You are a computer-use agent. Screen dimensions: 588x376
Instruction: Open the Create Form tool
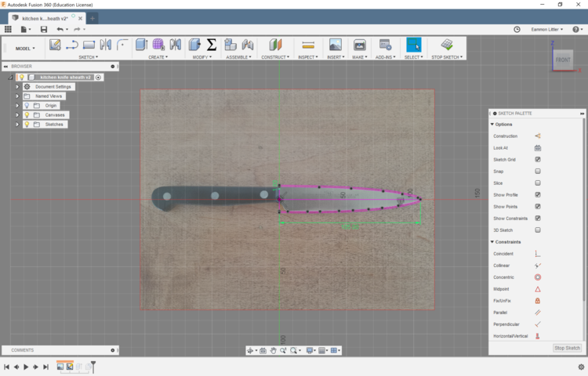(158, 45)
